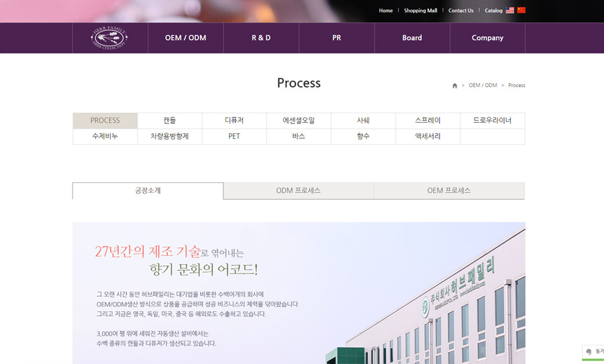Switch to the ODM 프로세스 tab
Screen dimensions: 604x364
click(x=298, y=191)
